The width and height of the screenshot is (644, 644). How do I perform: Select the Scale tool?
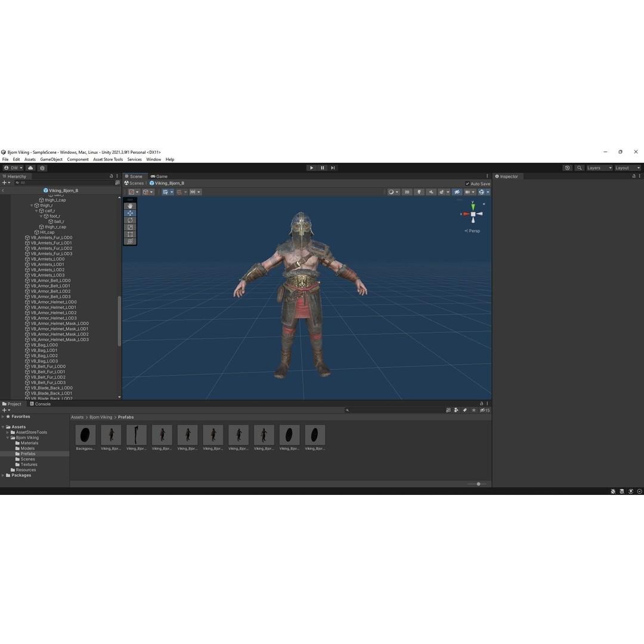(x=130, y=227)
